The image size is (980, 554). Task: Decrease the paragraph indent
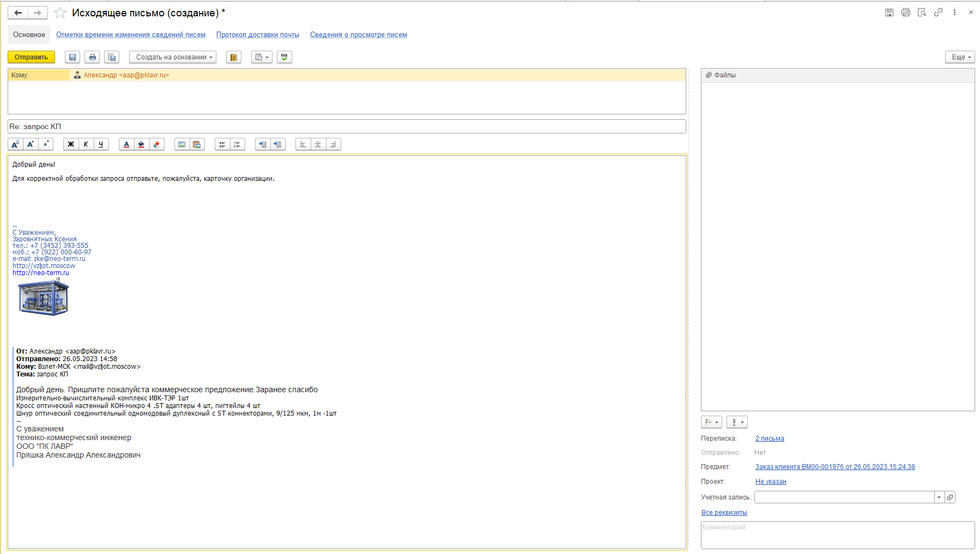(x=263, y=144)
